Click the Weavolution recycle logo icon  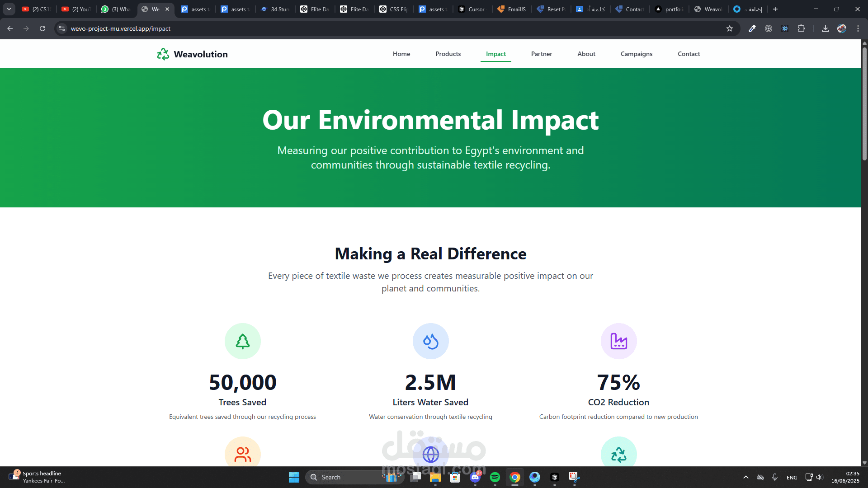point(163,54)
